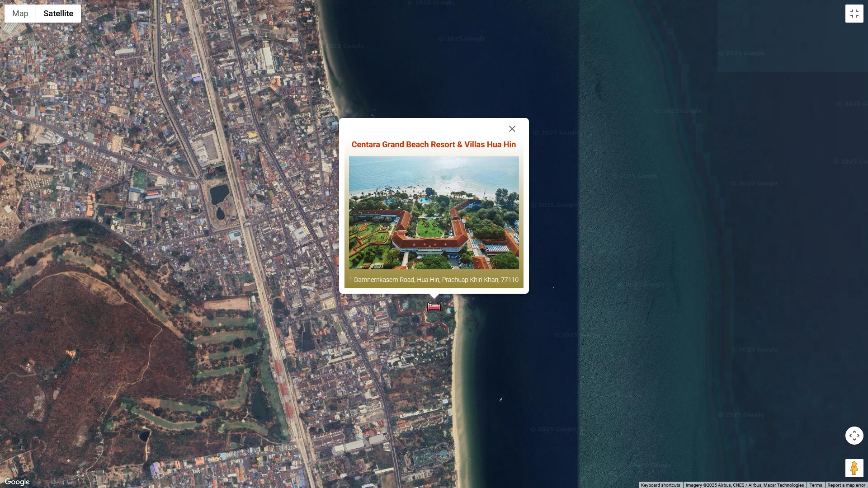Select the Street View pegman icon
Screen dimensions: 868x488
(x=854, y=468)
